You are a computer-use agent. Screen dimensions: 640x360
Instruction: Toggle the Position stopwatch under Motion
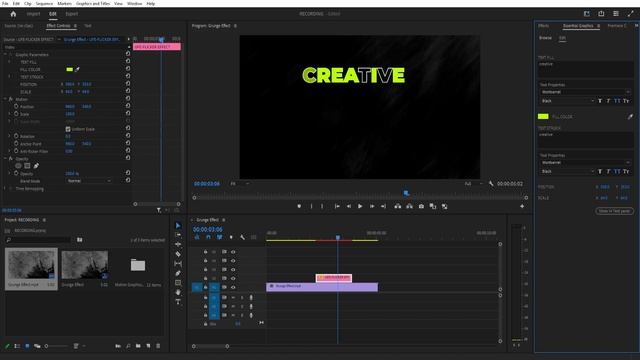[x=16, y=107]
